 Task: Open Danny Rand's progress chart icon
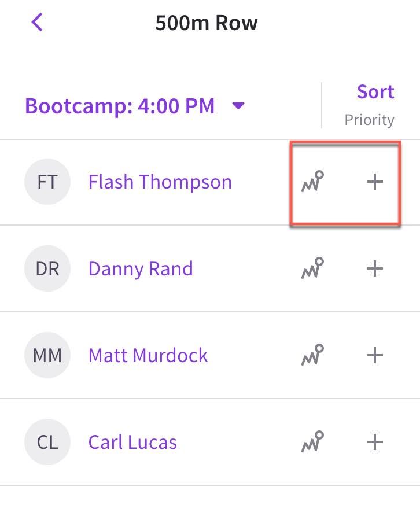pos(312,268)
